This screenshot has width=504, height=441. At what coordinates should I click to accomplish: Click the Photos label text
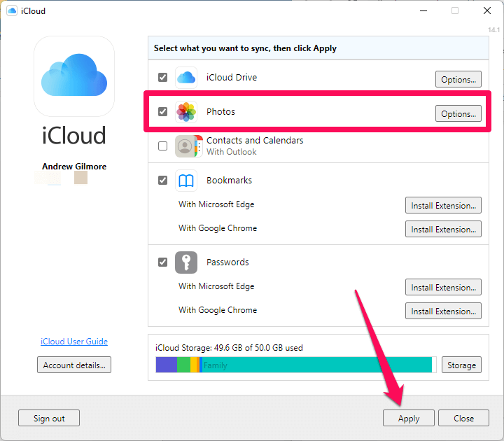[220, 112]
